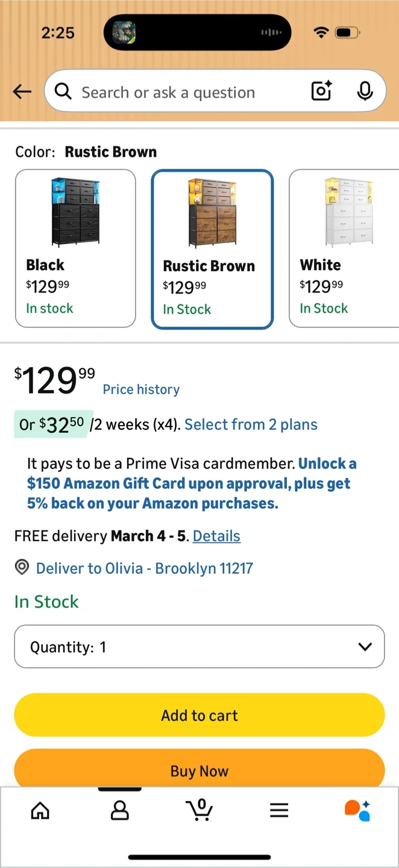Open the shopping cart tab
This screenshot has width=399, height=868.
[x=199, y=811]
